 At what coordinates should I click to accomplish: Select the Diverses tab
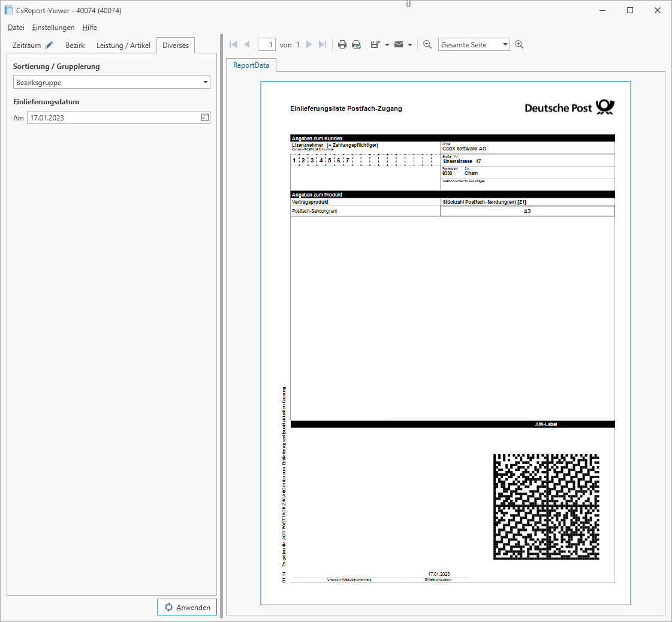[176, 46]
